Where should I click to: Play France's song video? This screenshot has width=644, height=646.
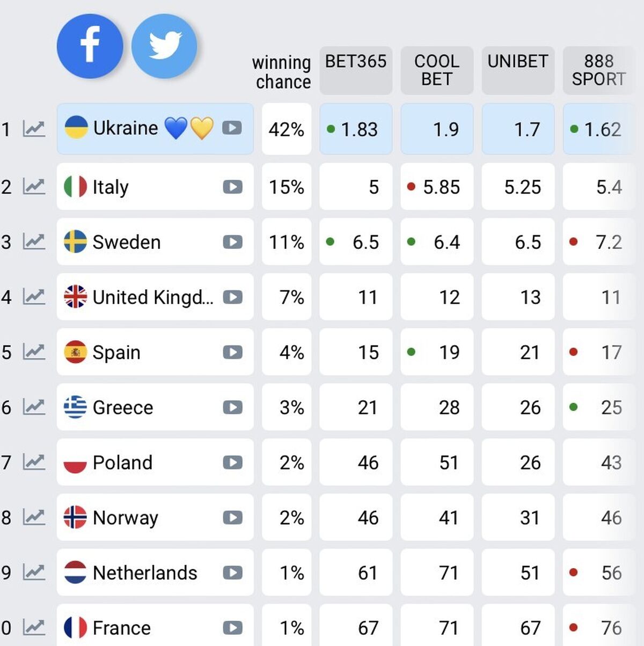pos(232,627)
